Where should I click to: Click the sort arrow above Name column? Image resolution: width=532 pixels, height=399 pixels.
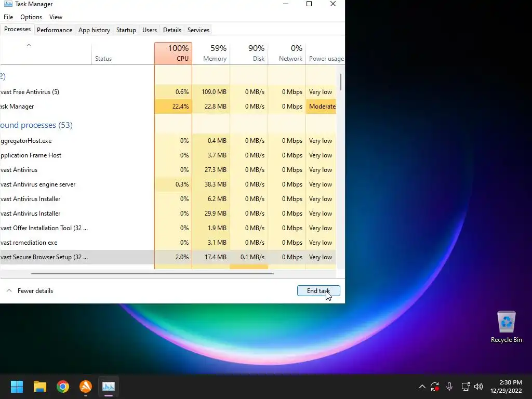pos(29,45)
